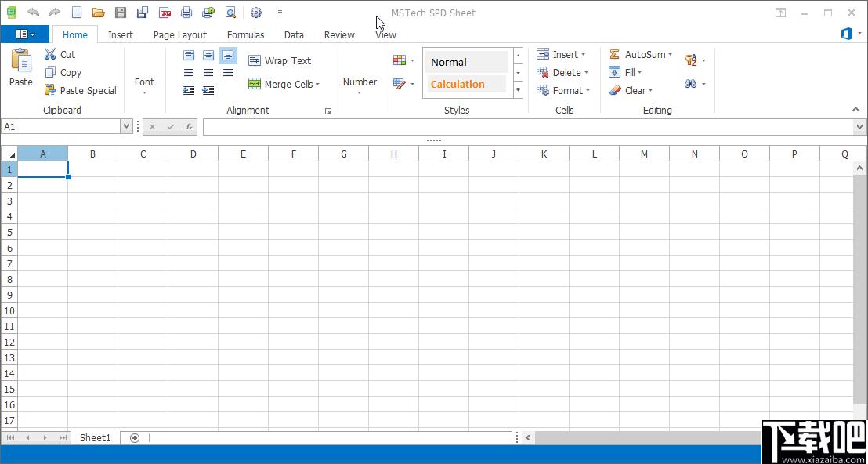Decrease the cell indent
Viewport: 868px width, 464px height.
(189, 89)
